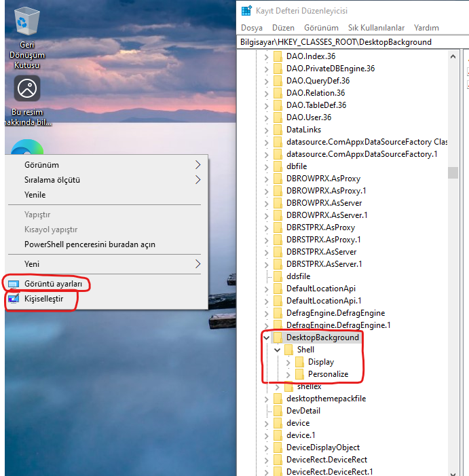Open Sıralama ölçütü submenu
The width and height of the screenshot is (469, 476).
point(107,180)
